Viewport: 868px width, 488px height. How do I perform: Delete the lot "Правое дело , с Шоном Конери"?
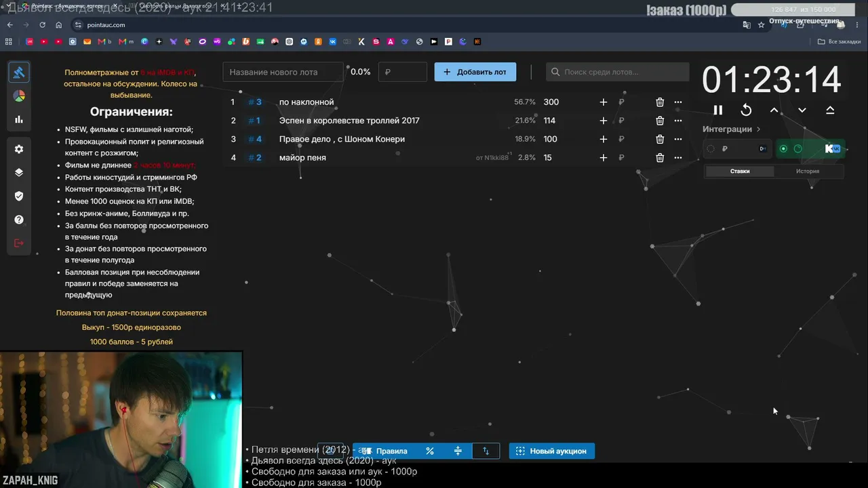[660, 139]
